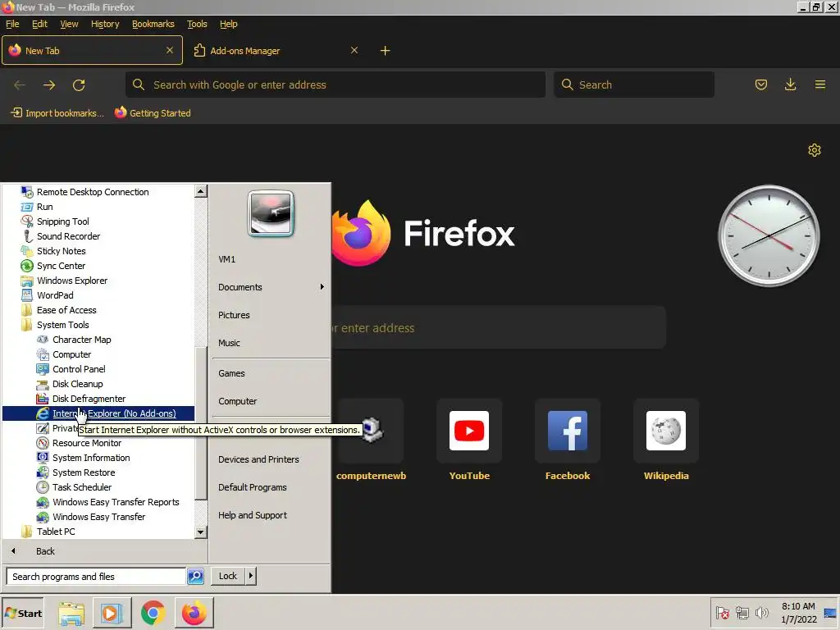Open Firefox File menu
Image resolution: width=840 pixels, height=630 pixels.
(x=12, y=24)
